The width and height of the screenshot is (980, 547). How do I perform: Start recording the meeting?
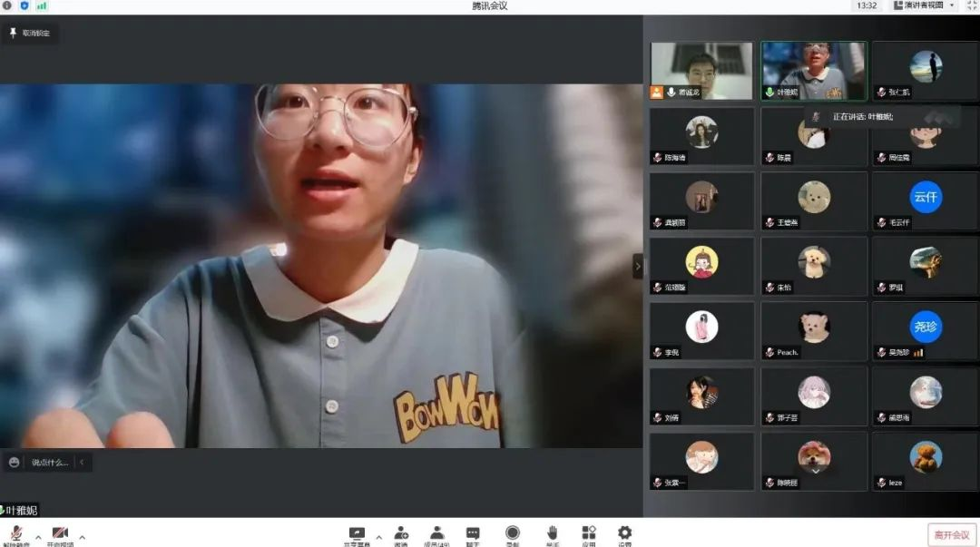click(513, 534)
